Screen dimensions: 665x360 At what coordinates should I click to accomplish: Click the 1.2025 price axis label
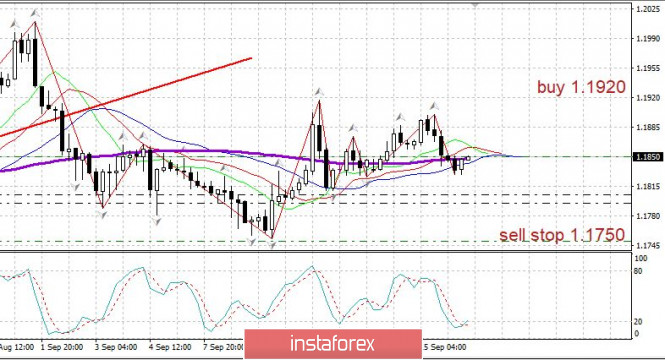click(x=648, y=9)
